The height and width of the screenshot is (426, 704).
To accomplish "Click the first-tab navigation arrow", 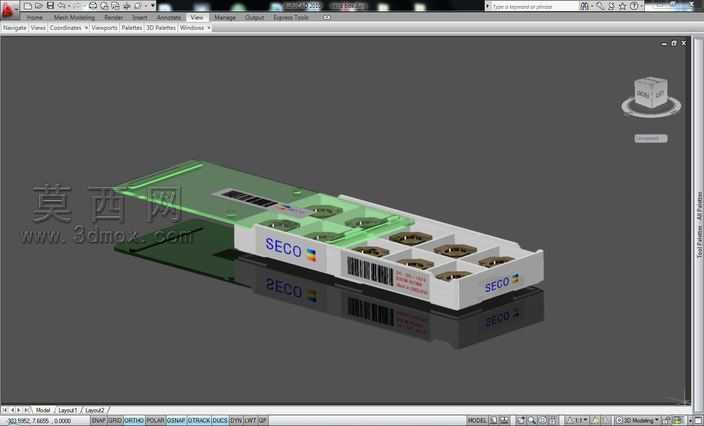I will tap(5, 410).
